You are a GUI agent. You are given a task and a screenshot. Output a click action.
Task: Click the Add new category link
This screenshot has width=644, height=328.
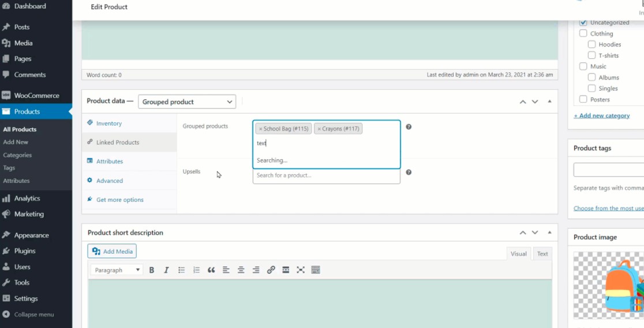click(601, 115)
